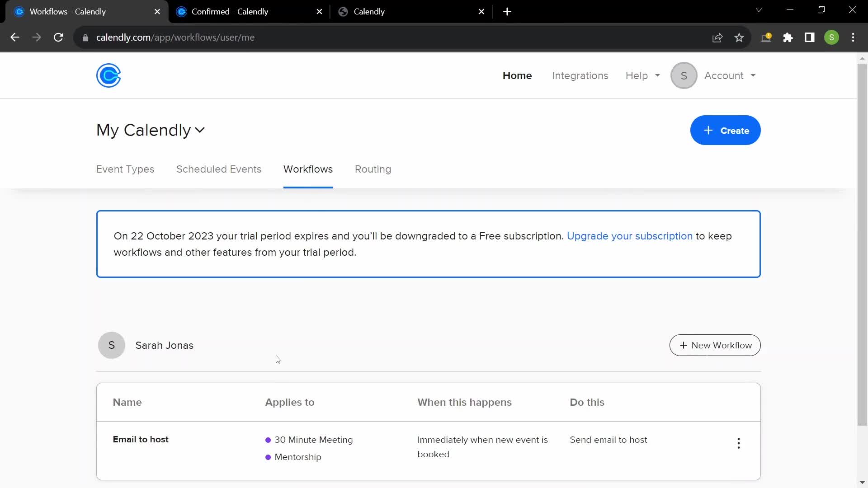Switch to the Event Types tab
Image resolution: width=868 pixels, height=488 pixels.
125,169
